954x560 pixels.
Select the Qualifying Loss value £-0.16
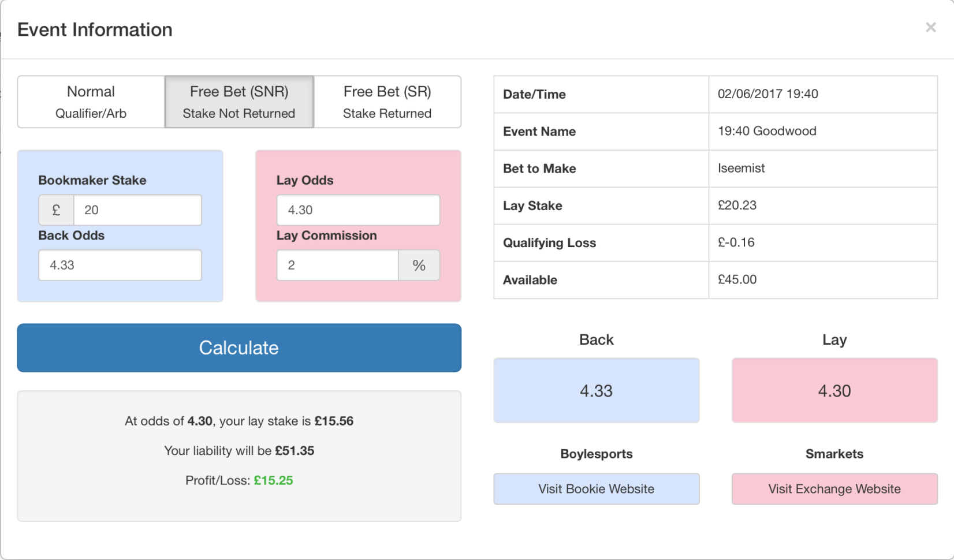(x=736, y=242)
